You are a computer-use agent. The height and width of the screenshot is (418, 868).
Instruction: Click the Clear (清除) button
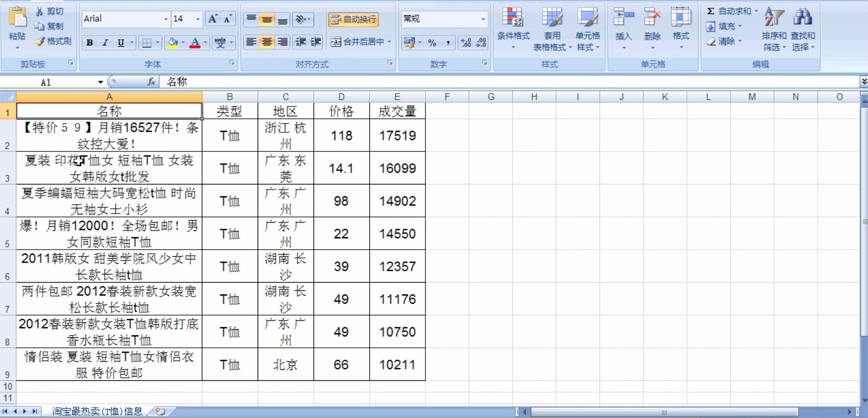723,41
